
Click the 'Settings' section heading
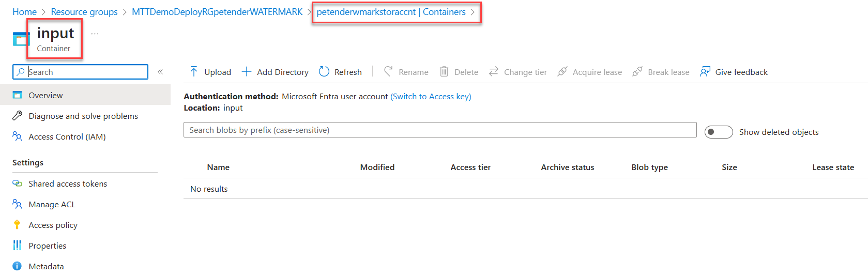point(28,162)
